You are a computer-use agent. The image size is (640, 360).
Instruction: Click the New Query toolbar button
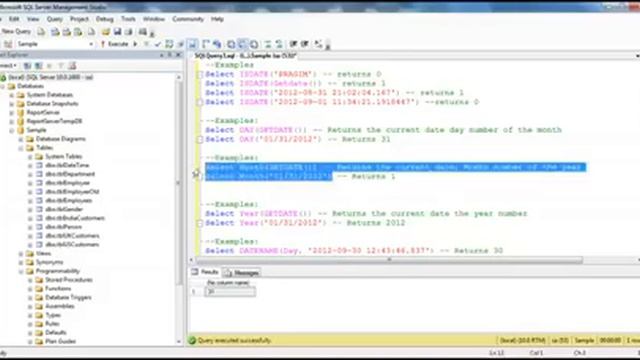(x=16, y=31)
